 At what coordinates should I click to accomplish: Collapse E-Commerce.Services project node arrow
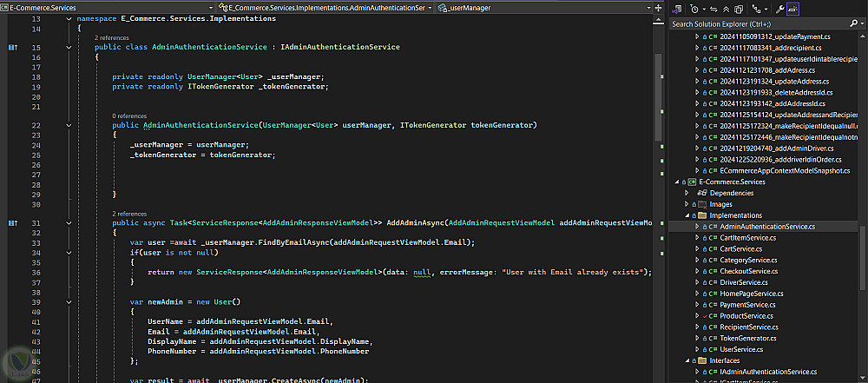coord(676,182)
